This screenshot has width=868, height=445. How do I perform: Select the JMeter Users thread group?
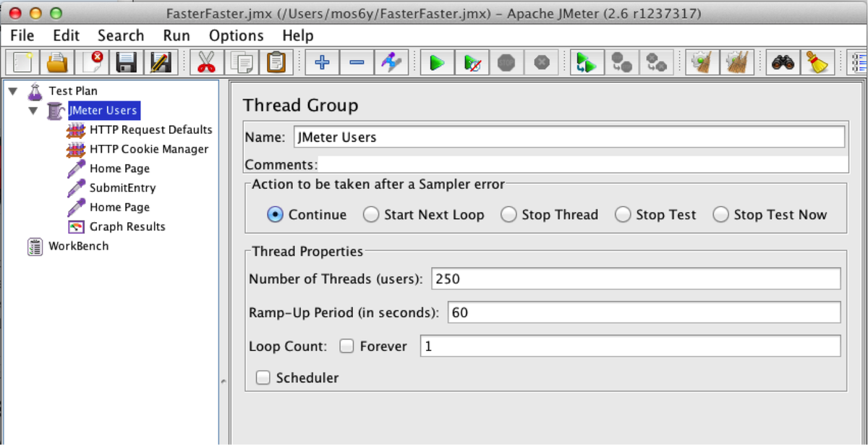(x=103, y=111)
